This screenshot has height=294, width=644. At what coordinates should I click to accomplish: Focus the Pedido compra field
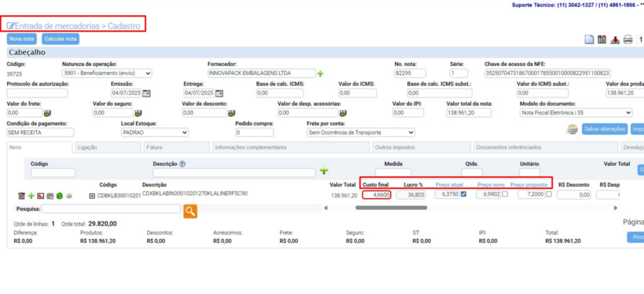pyautogui.click(x=254, y=133)
